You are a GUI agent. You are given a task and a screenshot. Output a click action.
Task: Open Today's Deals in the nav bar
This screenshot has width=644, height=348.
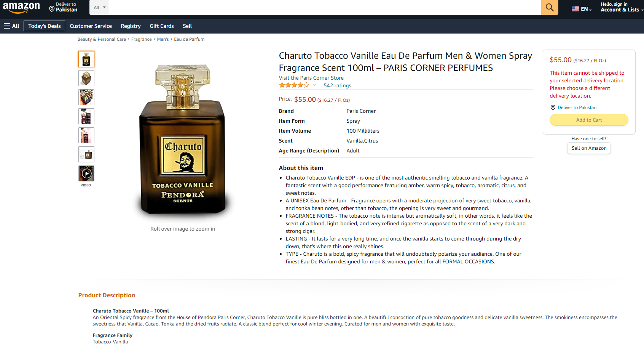(44, 26)
